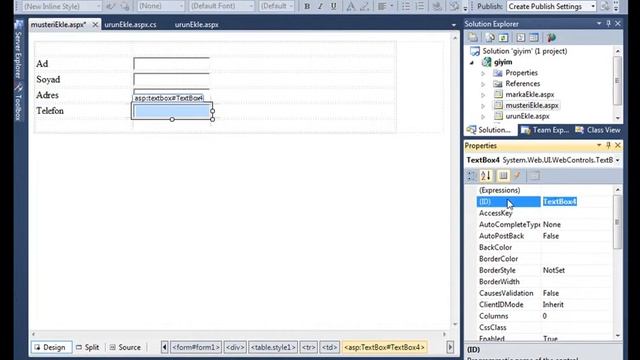
Task: Click the View Code icon in Solution Explorer
Action: [520, 38]
